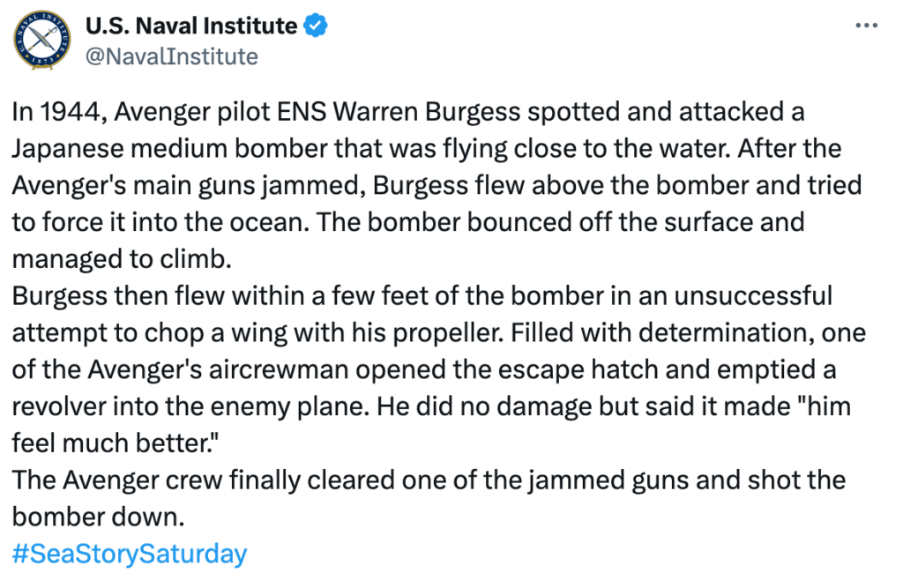
Task: Click the quoted text "feel much better."
Action: pos(115,443)
